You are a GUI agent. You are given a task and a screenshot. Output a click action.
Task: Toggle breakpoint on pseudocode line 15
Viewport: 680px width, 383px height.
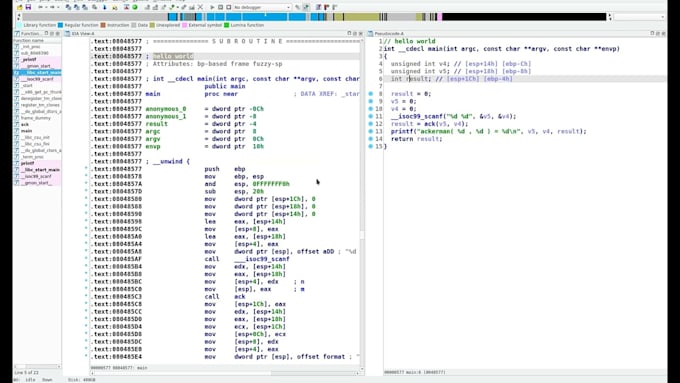[x=371, y=146]
